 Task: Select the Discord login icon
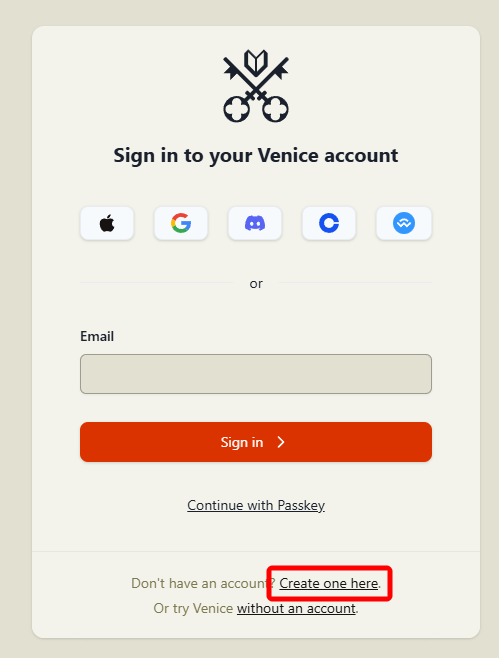coord(255,223)
